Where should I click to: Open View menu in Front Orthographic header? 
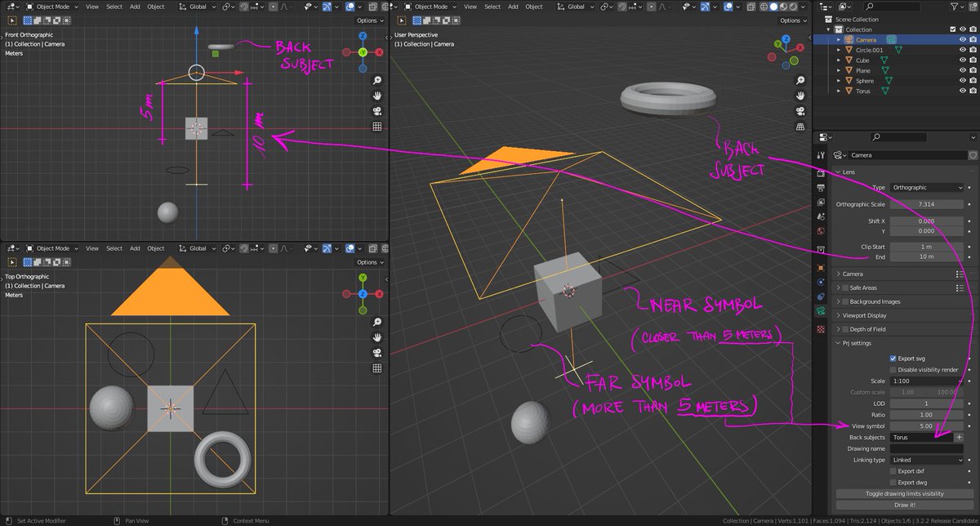[x=92, y=7]
